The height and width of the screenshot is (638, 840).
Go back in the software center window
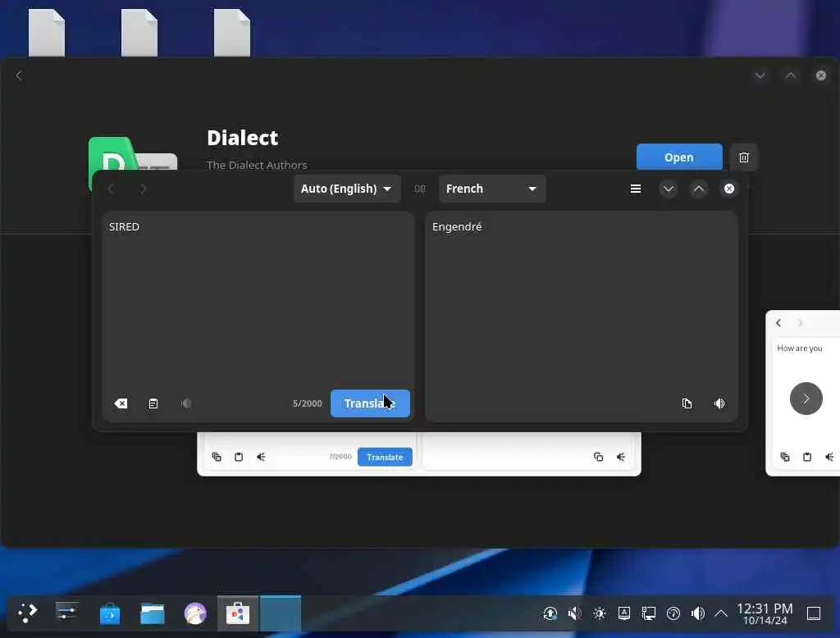(19, 75)
